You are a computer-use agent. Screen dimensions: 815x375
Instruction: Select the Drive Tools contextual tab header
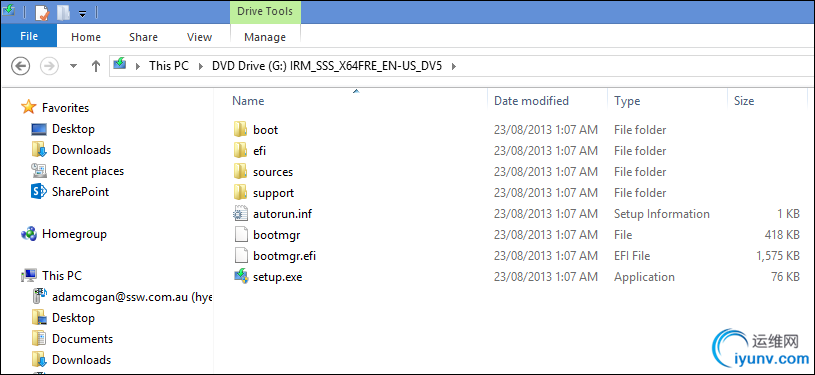[x=265, y=11]
